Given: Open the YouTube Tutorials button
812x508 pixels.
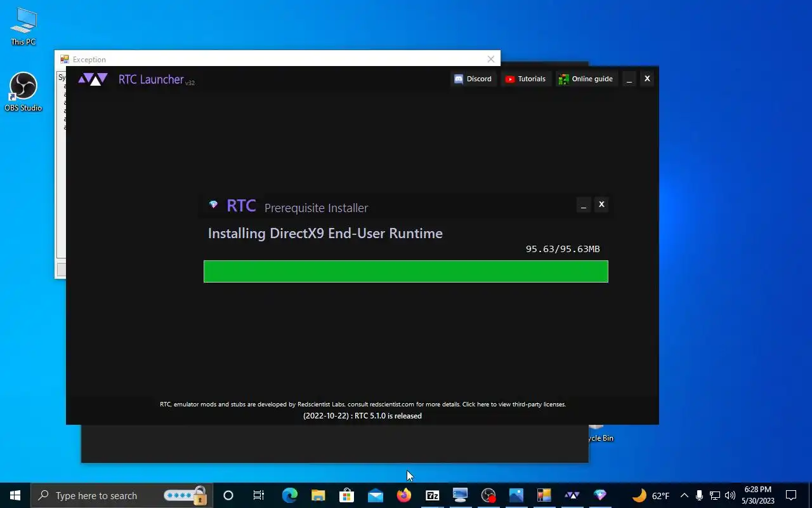Looking at the screenshot, I should click(525, 79).
